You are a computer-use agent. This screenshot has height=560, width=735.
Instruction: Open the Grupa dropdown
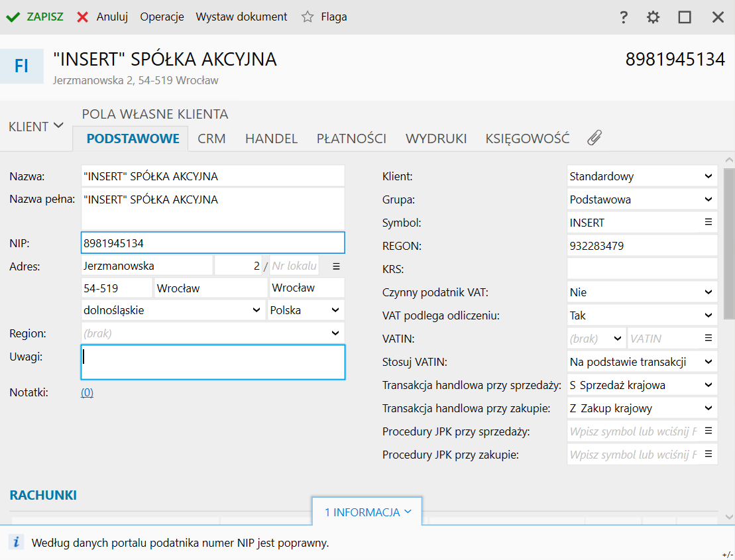(708, 199)
